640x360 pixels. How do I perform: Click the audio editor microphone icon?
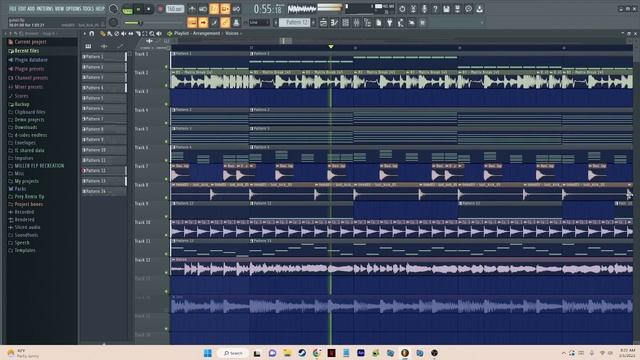click(424, 9)
